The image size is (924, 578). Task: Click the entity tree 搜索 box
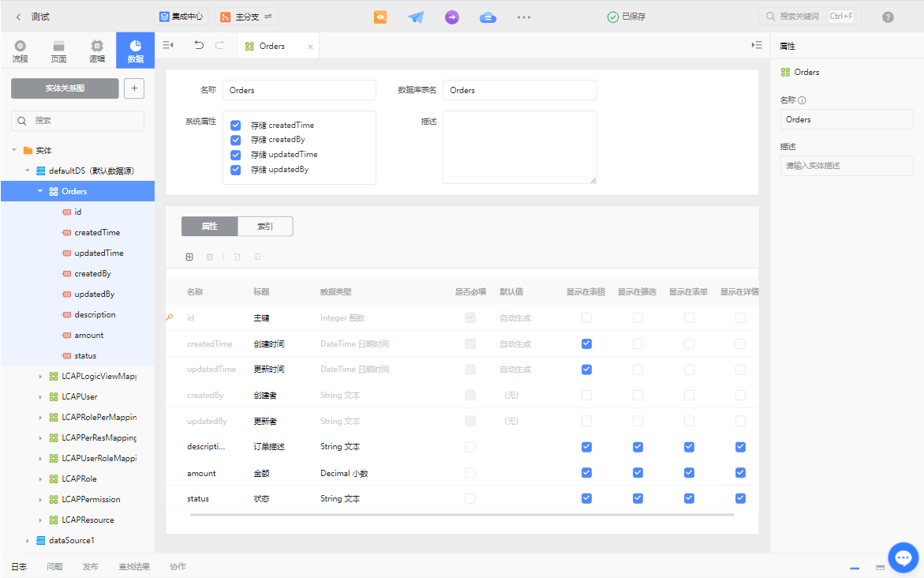click(78, 121)
